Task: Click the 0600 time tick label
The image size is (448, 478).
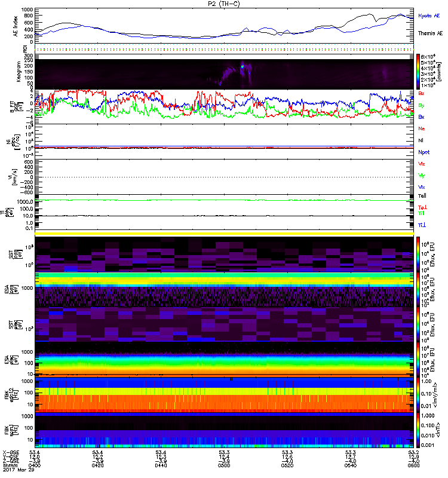Action: coord(413,465)
